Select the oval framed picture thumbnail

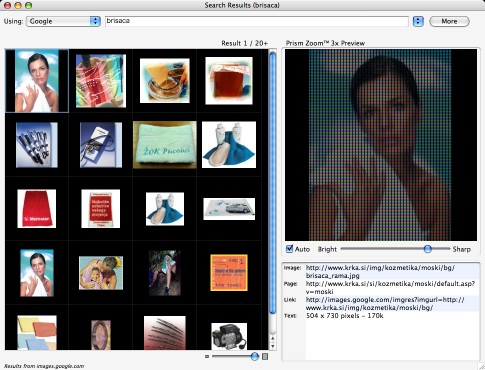[101, 335]
